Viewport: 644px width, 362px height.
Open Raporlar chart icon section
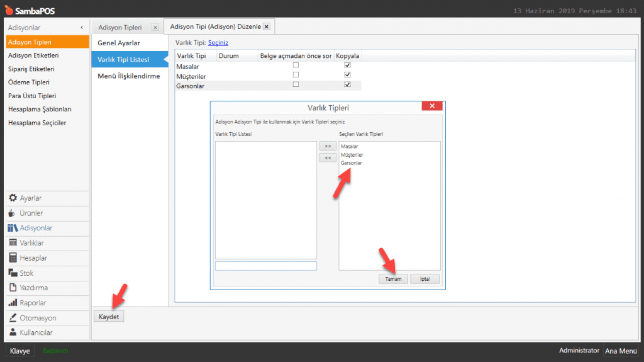click(13, 303)
